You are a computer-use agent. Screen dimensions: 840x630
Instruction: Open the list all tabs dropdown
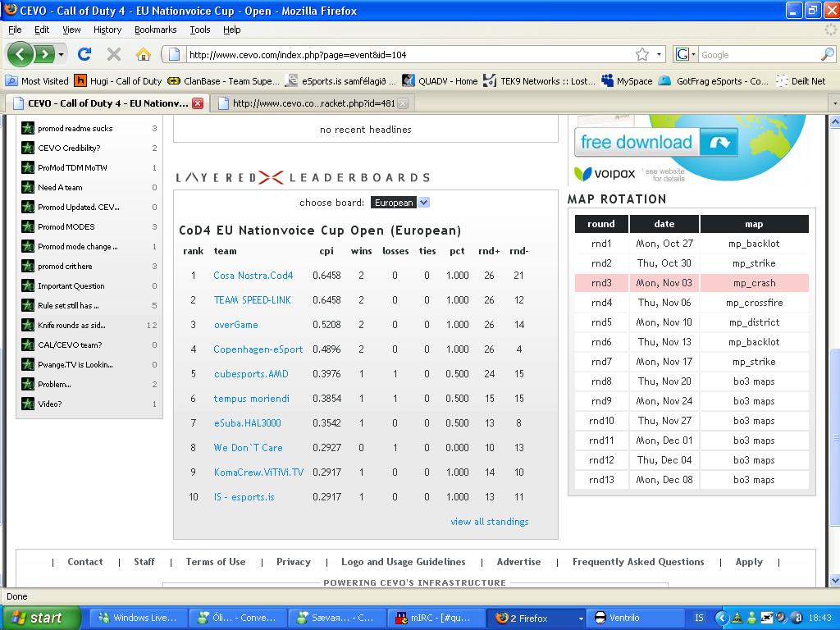click(834, 103)
